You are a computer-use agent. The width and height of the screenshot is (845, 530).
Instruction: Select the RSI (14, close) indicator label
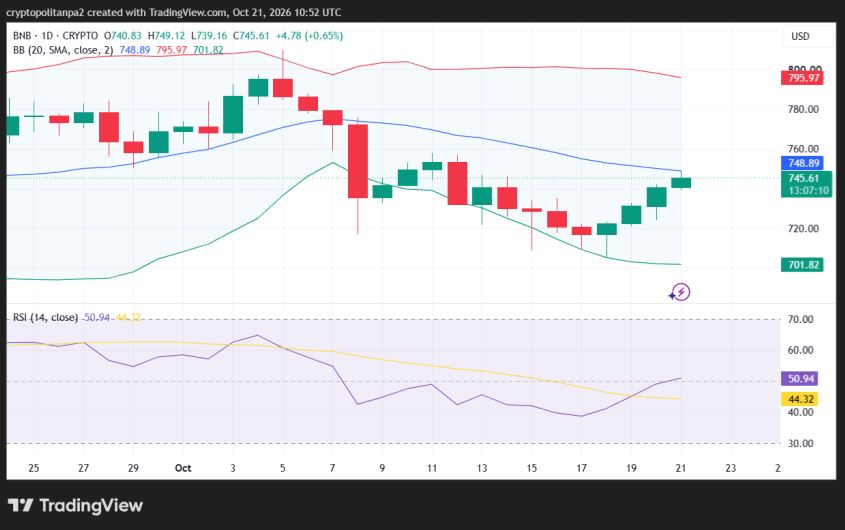tap(46, 317)
